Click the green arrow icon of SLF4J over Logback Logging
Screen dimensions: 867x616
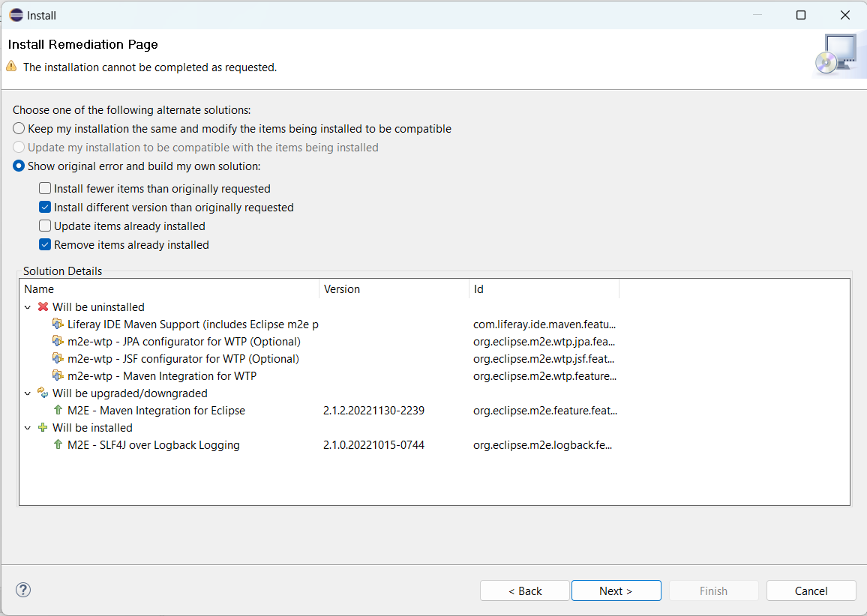pyautogui.click(x=58, y=444)
